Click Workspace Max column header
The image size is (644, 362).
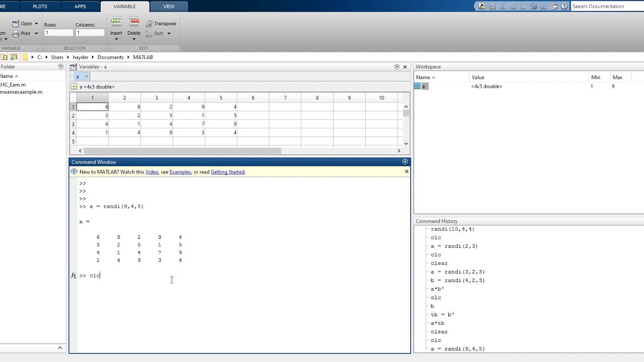coord(617,77)
